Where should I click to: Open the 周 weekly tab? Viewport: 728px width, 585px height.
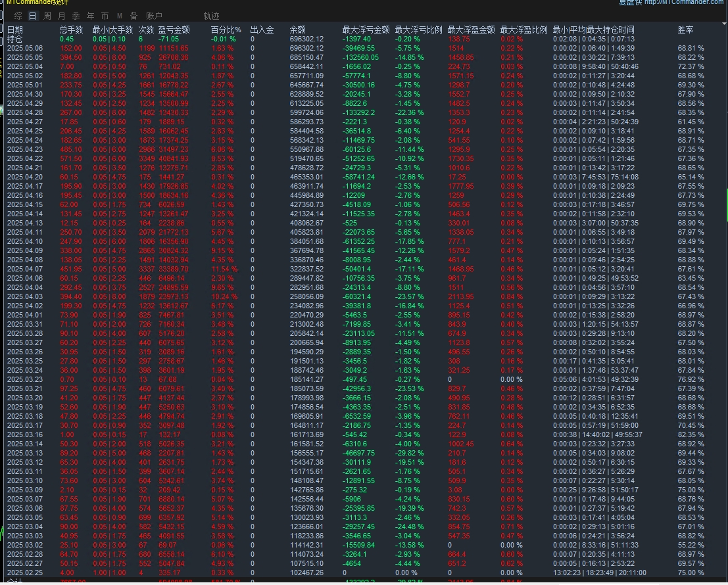pos(47,16)
